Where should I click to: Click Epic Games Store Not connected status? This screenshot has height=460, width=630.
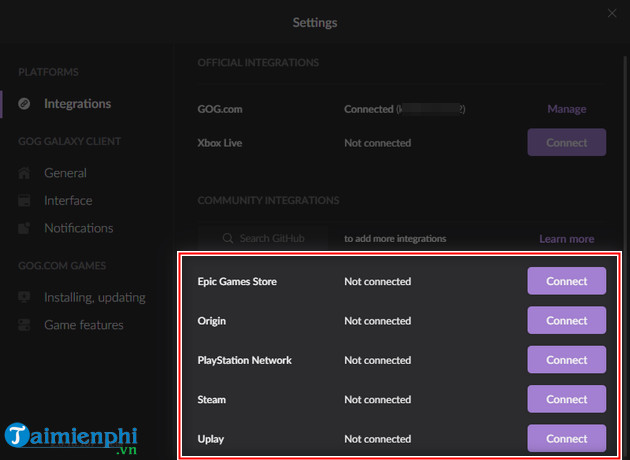coord(377,281)
